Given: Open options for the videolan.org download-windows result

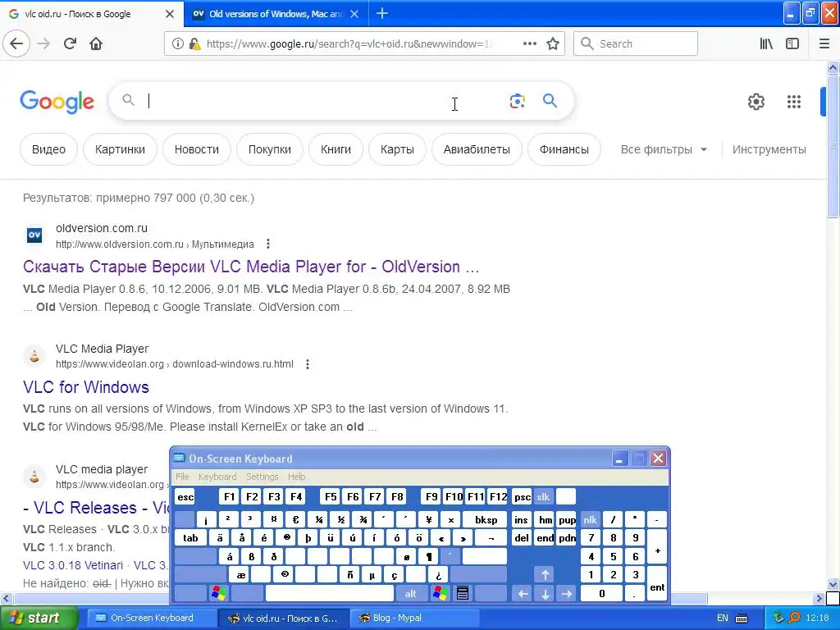Looking at the screenshot, I should coord(307,364).
